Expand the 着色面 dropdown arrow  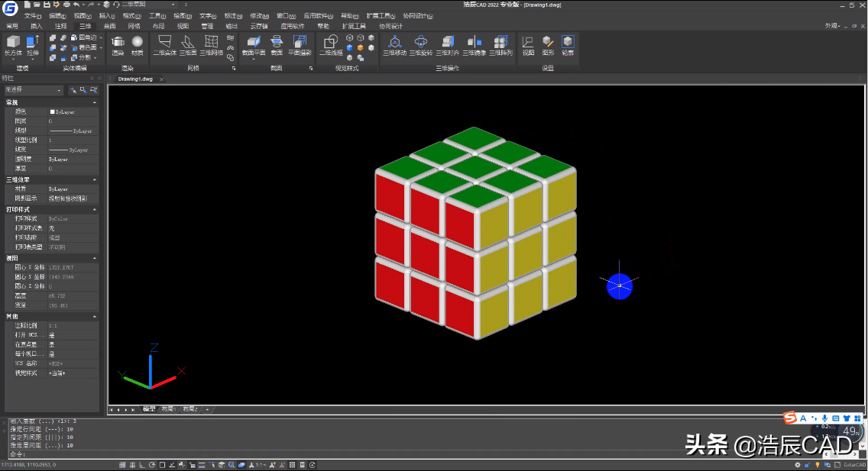(101, 47)
